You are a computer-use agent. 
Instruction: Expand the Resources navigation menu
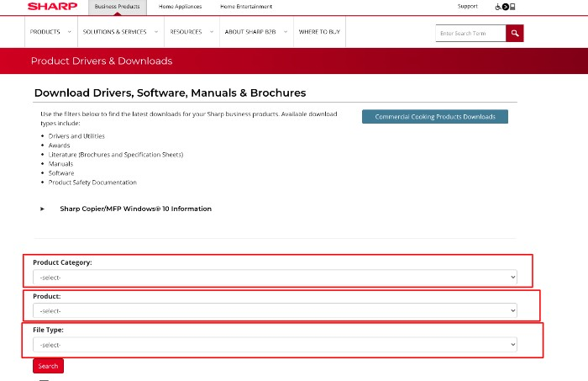point(192,32)
